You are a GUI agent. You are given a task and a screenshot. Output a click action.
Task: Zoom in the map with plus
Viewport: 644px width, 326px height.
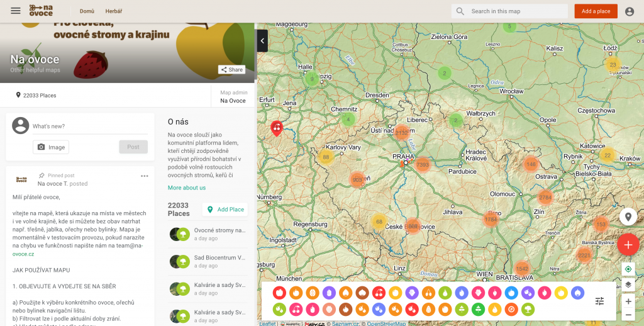point(628,301)
